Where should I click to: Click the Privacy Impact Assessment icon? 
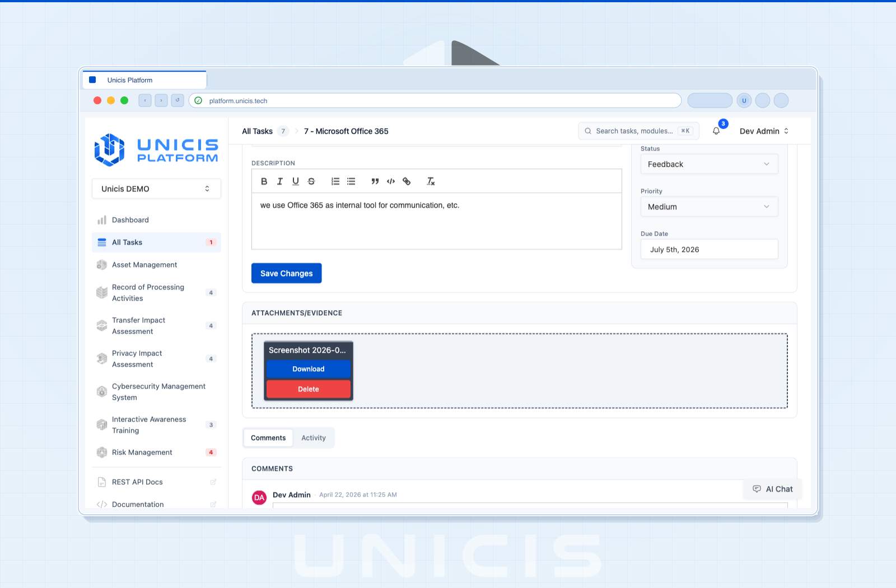point(102,358)
